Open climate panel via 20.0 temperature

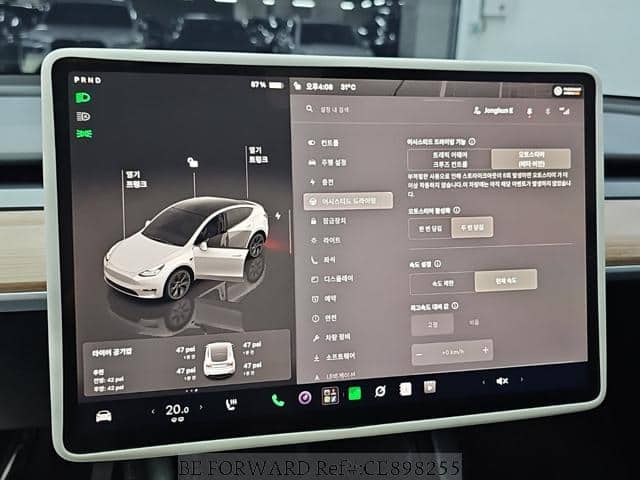click(177, 410)
